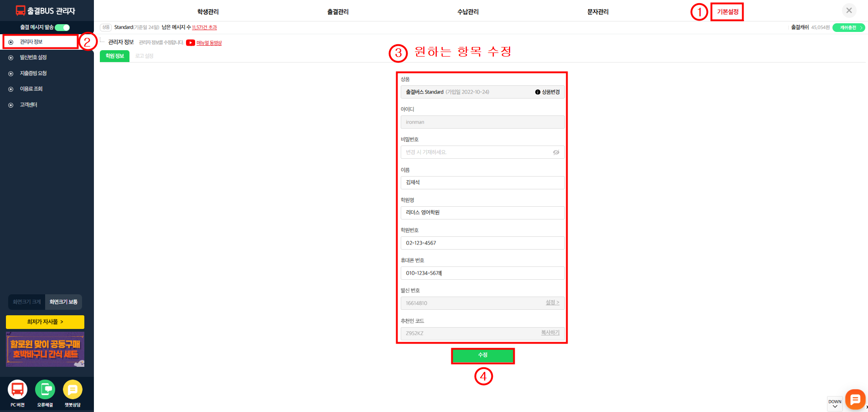Open the 최저가 자사몰 arrow link
Viewport: 868px width, 412px height.
point(45,322)
